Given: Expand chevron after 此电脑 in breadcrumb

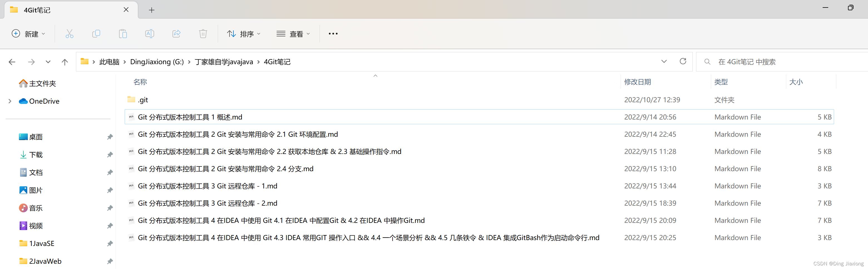Looking at the screenshot, I should click(x=125, y=62).
